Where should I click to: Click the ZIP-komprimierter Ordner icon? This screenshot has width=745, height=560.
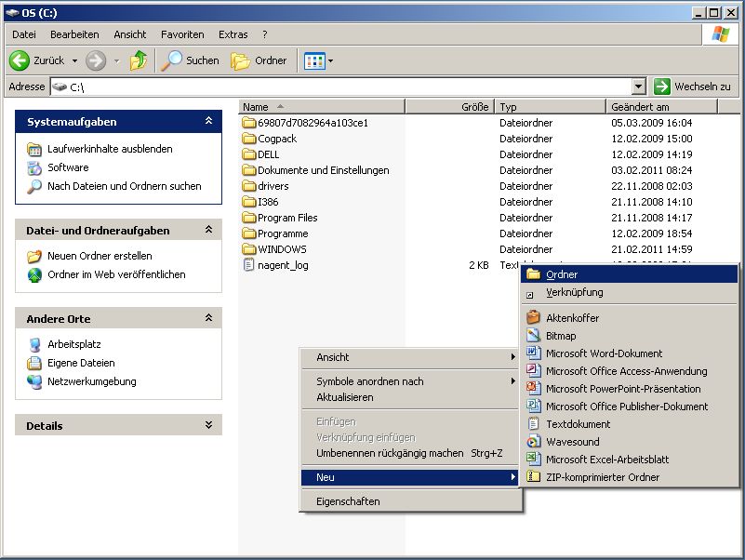coord(533,476)
